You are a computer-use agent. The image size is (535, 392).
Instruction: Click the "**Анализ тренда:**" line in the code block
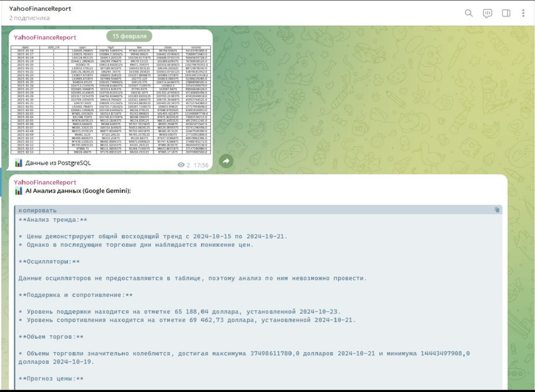(x=53, y=219)
